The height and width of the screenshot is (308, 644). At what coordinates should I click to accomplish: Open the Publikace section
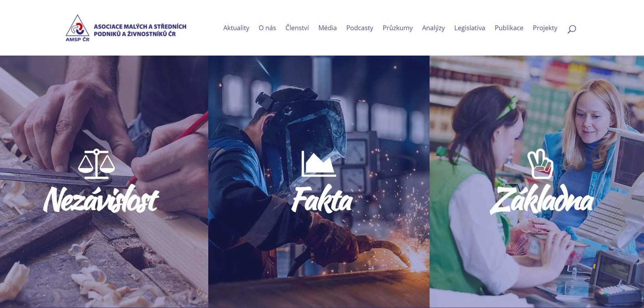click(509, 28)
